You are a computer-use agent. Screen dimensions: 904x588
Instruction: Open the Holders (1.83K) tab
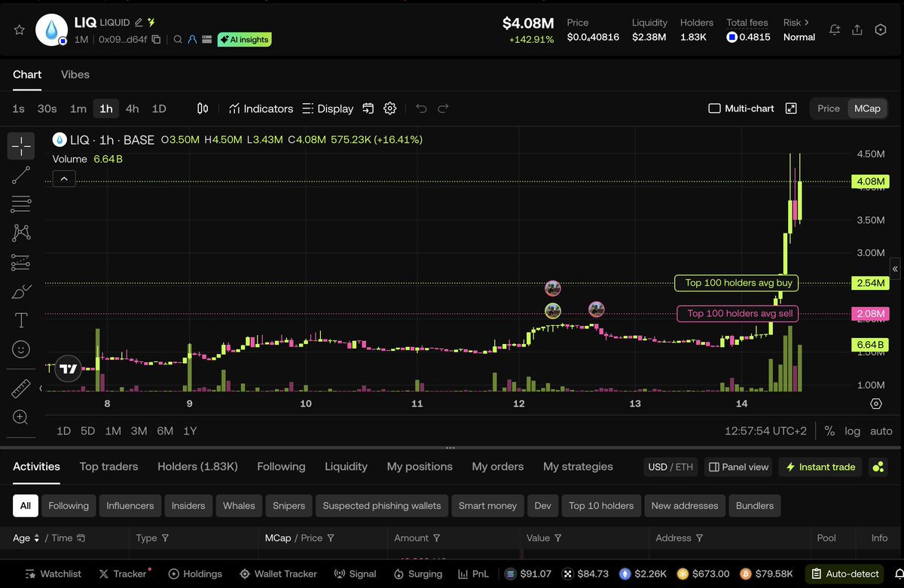click(197, 467)
